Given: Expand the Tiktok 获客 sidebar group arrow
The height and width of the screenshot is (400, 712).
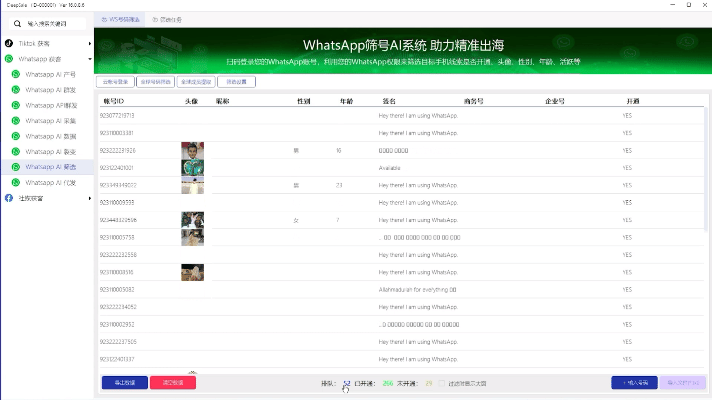Looking at the screenshot, I should (x=90, y=44).
